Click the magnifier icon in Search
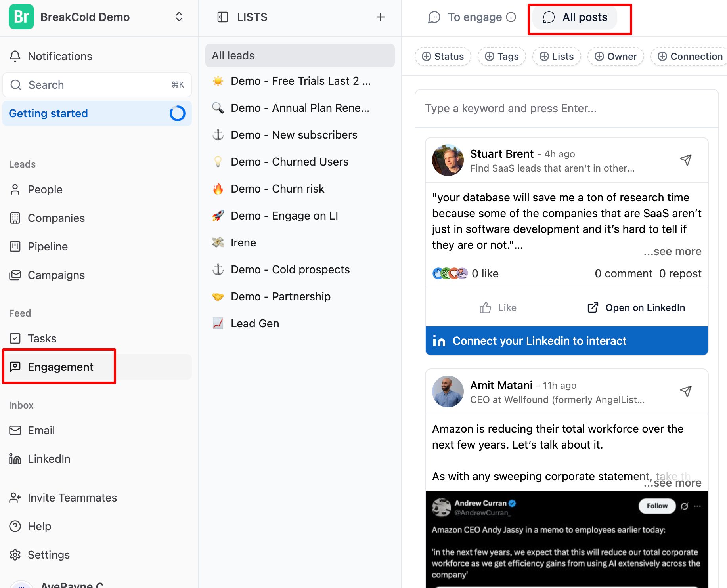Viewport: 727px width, 588px height. click(16, 85)
